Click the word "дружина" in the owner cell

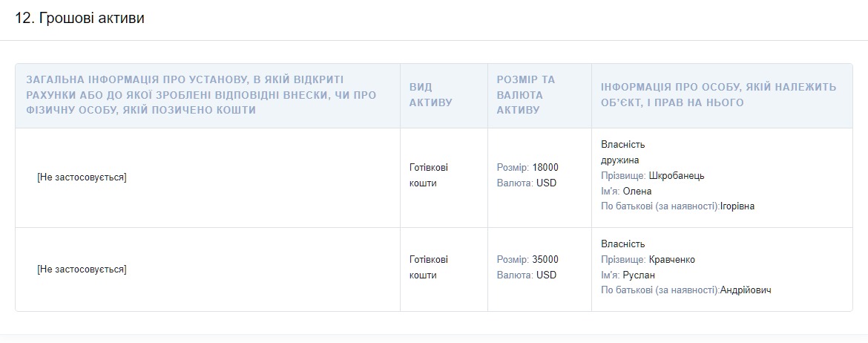click(620, 160)
